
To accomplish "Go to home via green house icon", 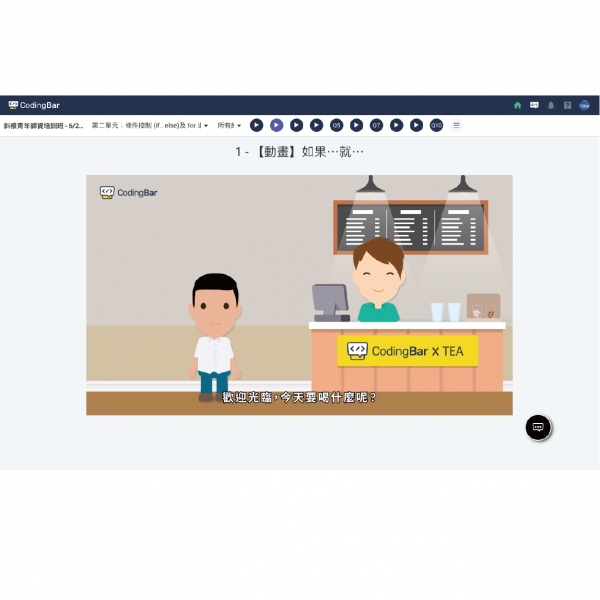I will pos(517,105).
